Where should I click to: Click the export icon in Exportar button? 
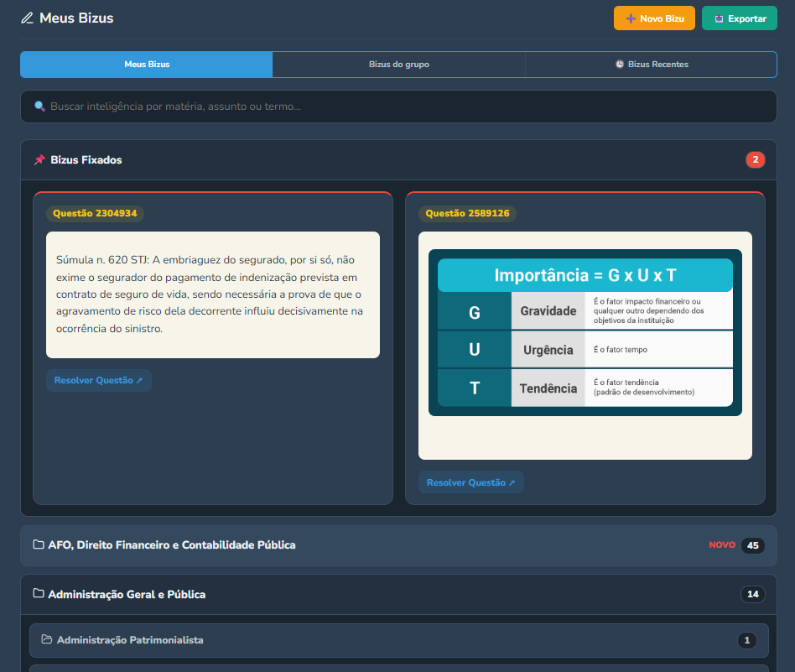(719, 18)
